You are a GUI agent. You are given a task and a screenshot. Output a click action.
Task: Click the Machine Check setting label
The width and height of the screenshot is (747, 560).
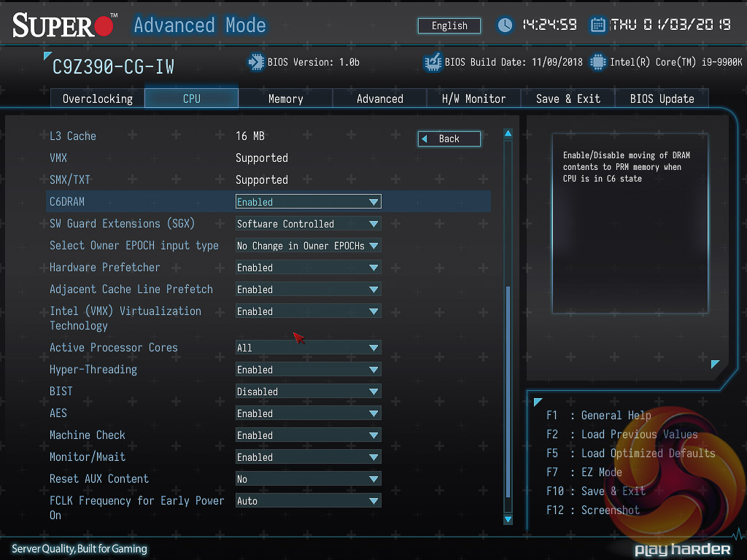click(x=88, y=435)
